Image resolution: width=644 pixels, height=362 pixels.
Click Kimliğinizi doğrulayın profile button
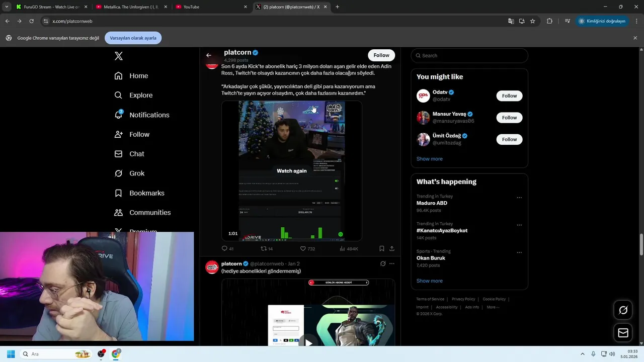tap(602, 21)
